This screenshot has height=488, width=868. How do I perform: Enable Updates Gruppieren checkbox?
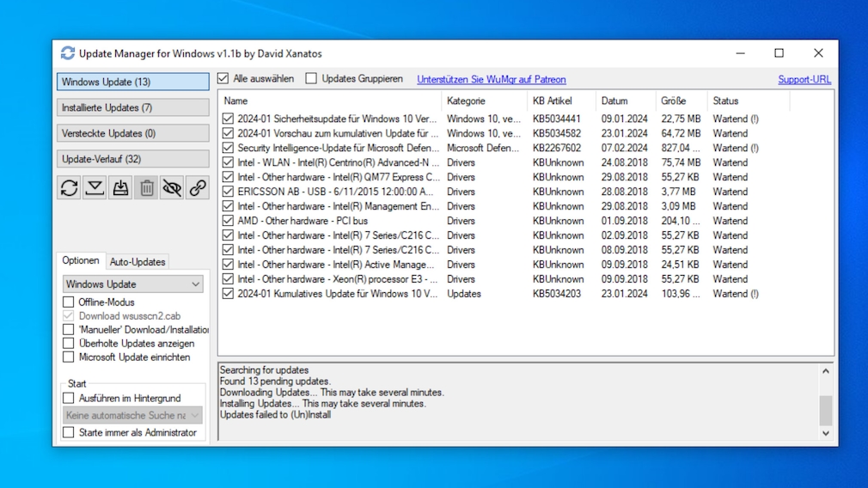(x=312, y=78)
